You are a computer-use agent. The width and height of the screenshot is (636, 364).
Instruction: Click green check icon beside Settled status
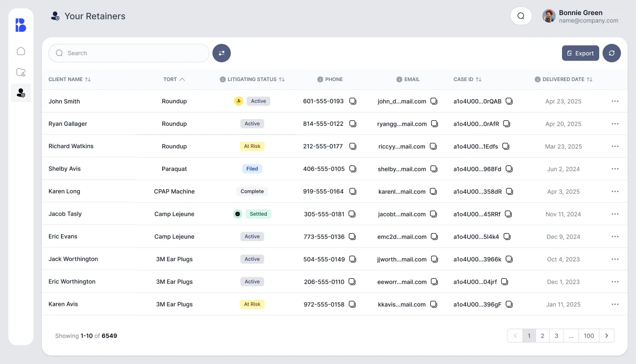(238, 214)
